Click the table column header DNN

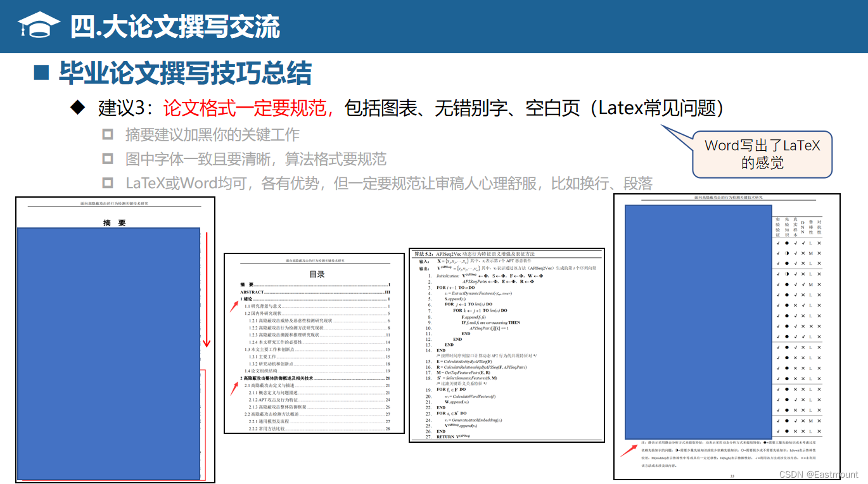803,226
